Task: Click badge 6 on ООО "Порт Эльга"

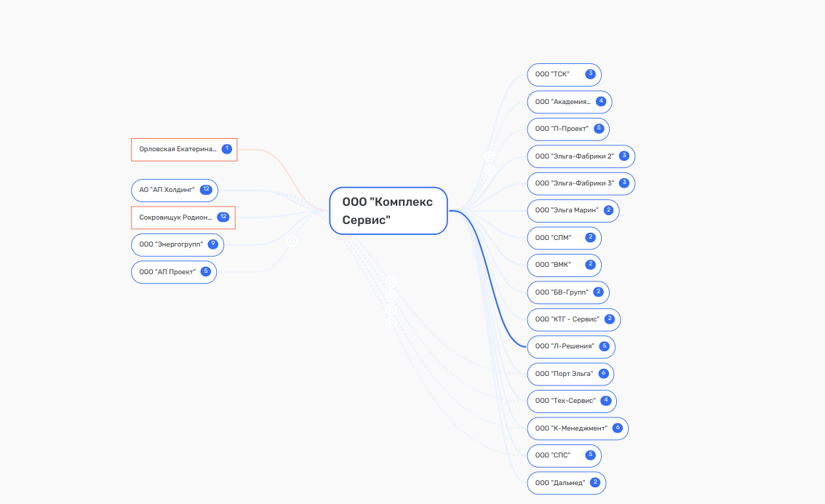Action: tap(604, 374)
